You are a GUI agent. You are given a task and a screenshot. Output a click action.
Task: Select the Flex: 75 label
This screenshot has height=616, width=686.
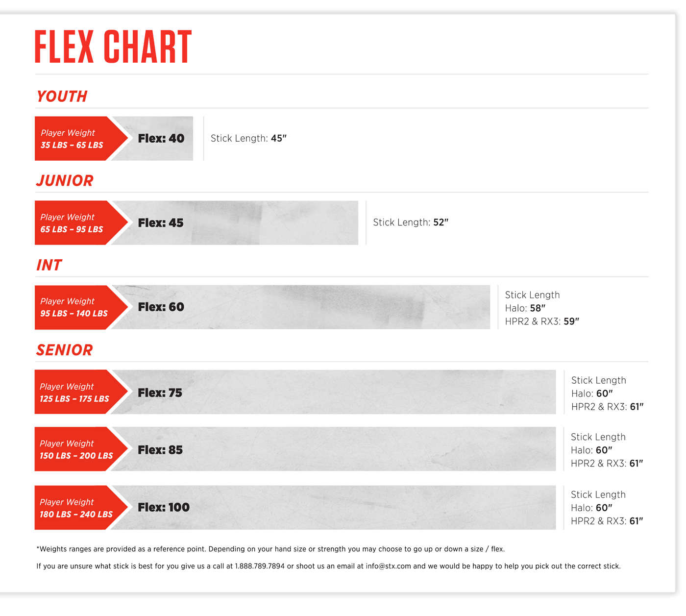point(160,393)
